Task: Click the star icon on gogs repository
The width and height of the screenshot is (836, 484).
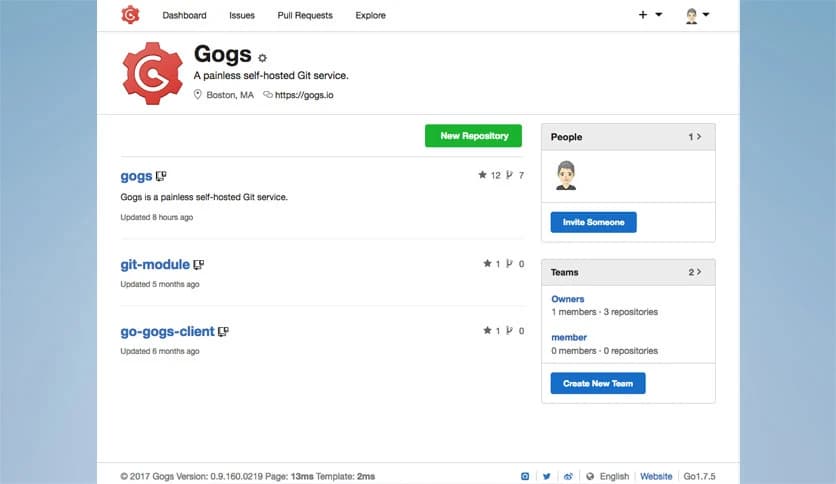Action: pos(483,175)
